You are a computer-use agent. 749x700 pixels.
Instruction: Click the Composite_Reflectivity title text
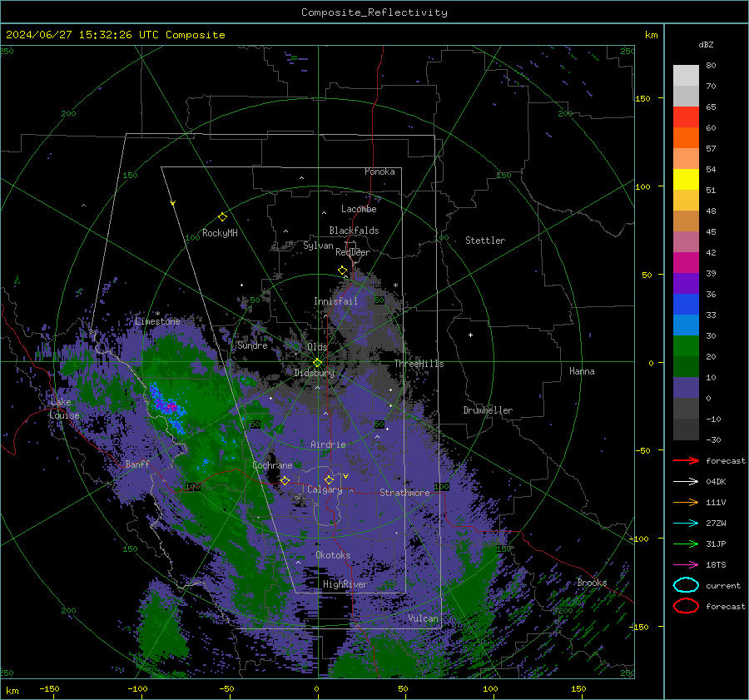374,12
